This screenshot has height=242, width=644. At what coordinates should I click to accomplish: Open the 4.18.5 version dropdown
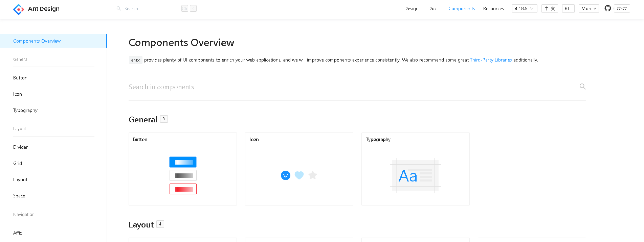click(525, 8)
